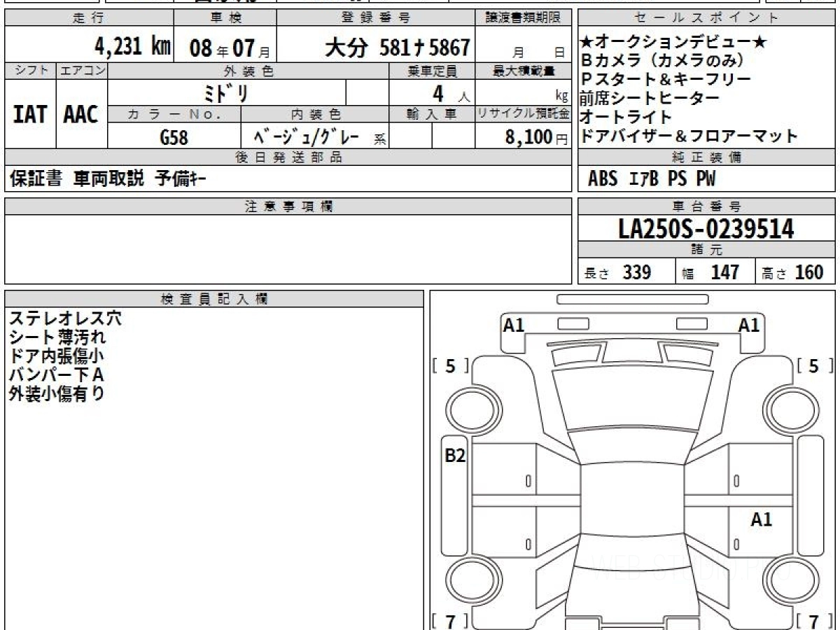The height and width of the screenshot is (630, 840).
Task: Select the 最大積載量 header
Action: coord(524,71)
